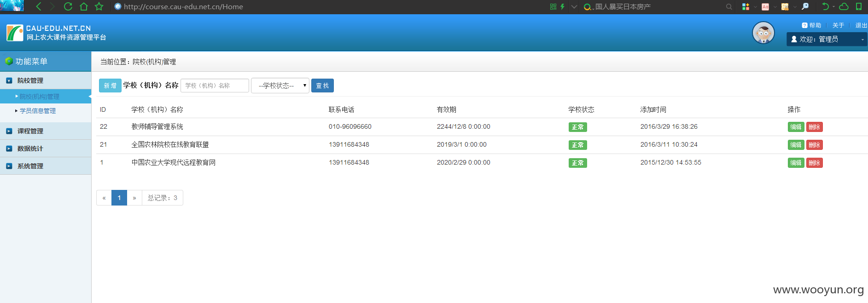
Task: Click 正常 status badge for ID 1
Action: pyautogui.click(x=577, y=163)
